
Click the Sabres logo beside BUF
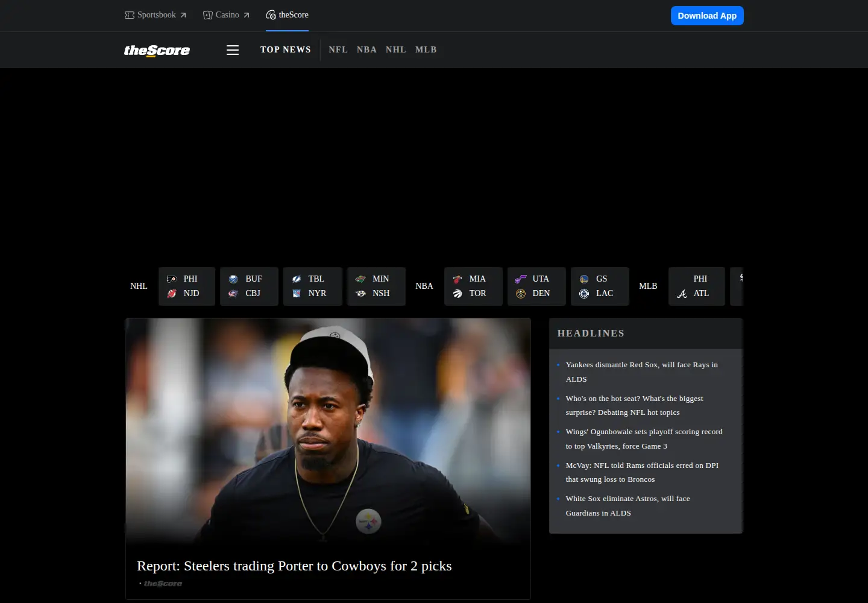click(233, 279)
